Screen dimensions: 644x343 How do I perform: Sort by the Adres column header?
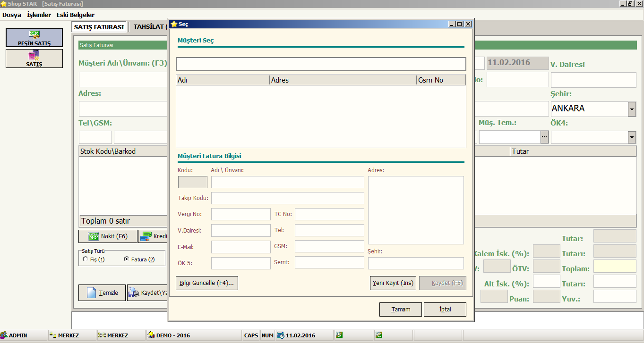(x=343, y=80)
